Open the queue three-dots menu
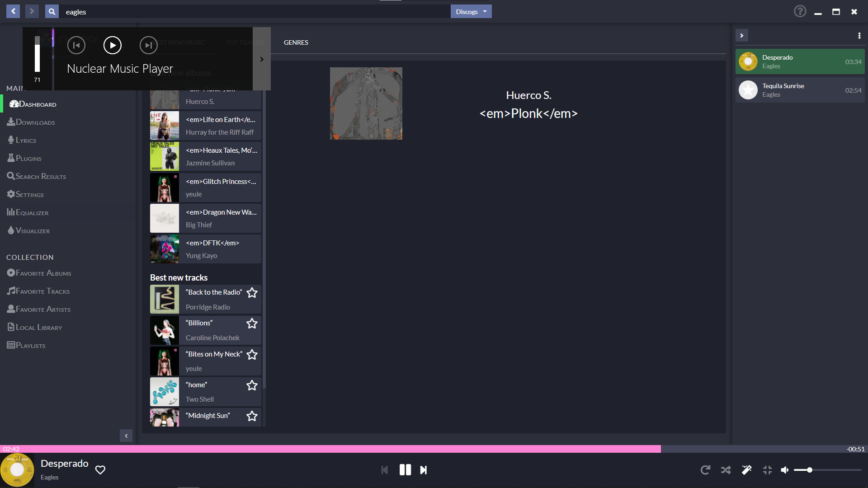This screenshot has height=488, width=868. (859, 36)
